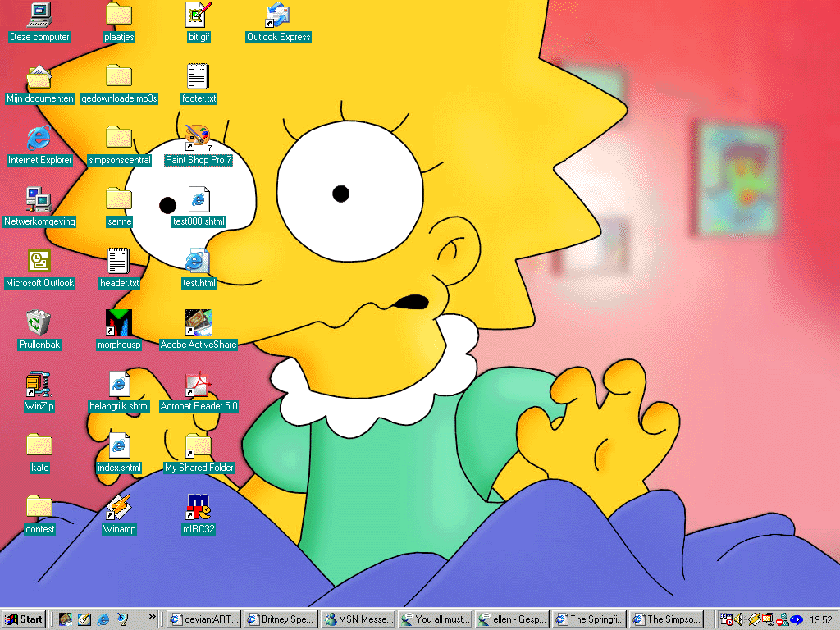The width and height of the screenshot is (840, 630).
Task: Click the first quick launch icon beside Start
Action: click(66, 619)
